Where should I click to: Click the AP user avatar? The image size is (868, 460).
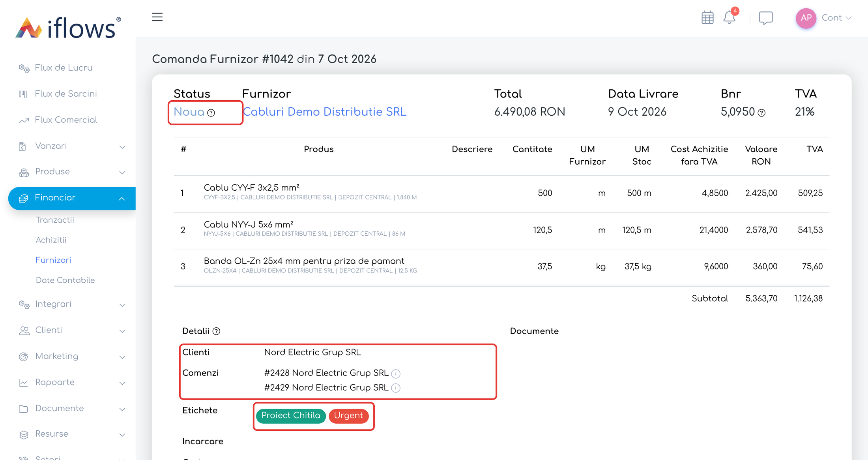pos(806,18)
